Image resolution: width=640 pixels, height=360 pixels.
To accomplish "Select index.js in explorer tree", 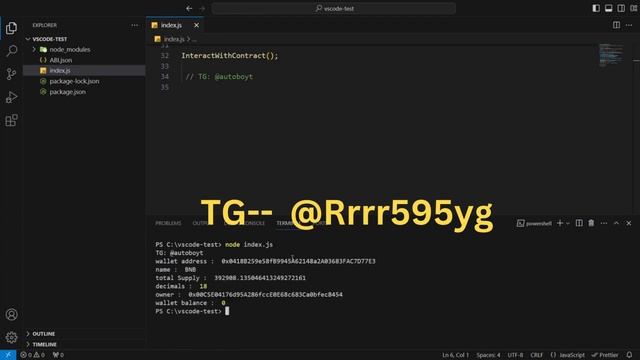I will pyautogui.click(x=60, y=71).
